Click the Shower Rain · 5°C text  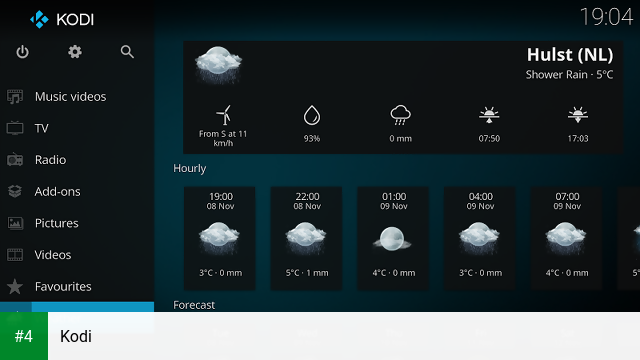(569, 75)
